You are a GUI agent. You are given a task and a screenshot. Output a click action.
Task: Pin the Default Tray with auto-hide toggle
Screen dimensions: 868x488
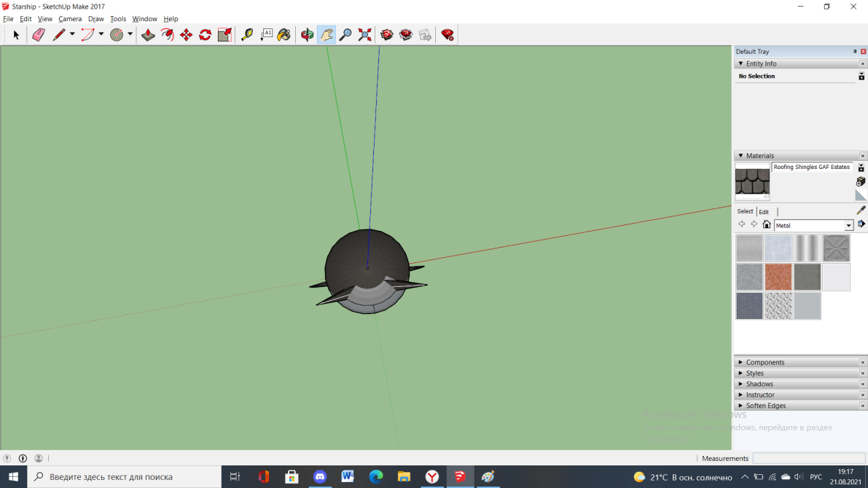(x=855, y=52)
